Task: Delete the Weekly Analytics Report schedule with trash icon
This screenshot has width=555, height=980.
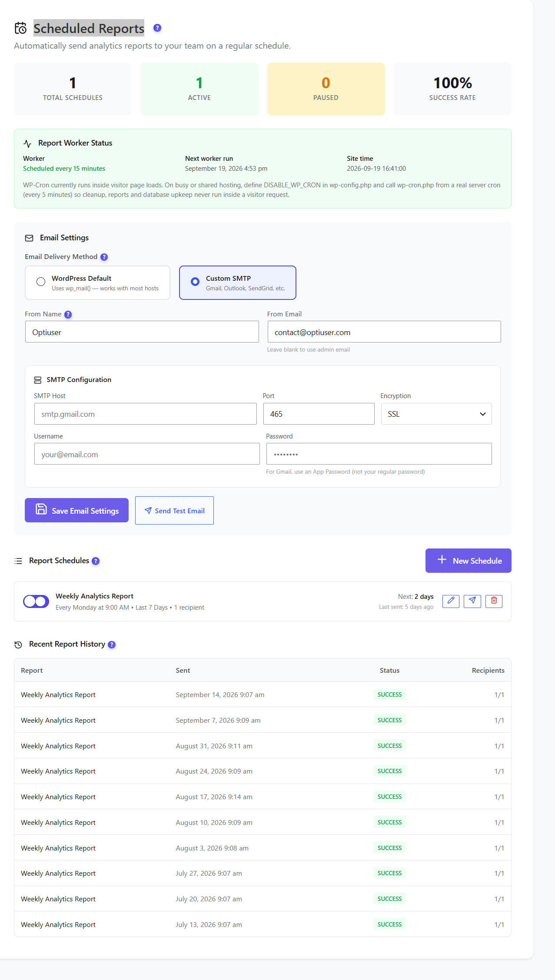Action: tap(494, 601)
